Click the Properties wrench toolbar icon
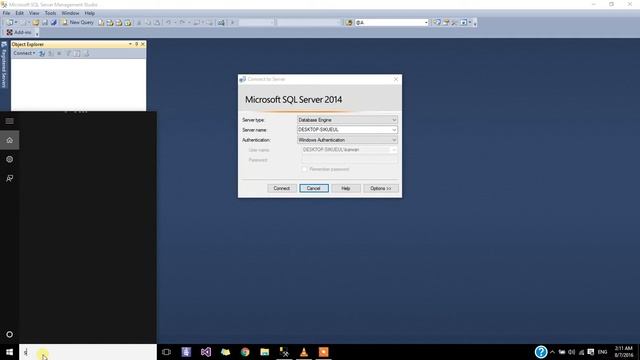 click(453, 22)
